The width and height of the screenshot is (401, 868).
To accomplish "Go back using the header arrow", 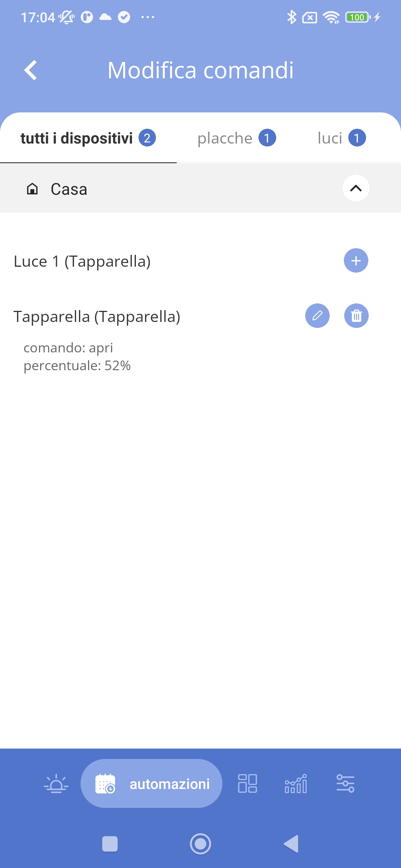I will pos(30,70).
